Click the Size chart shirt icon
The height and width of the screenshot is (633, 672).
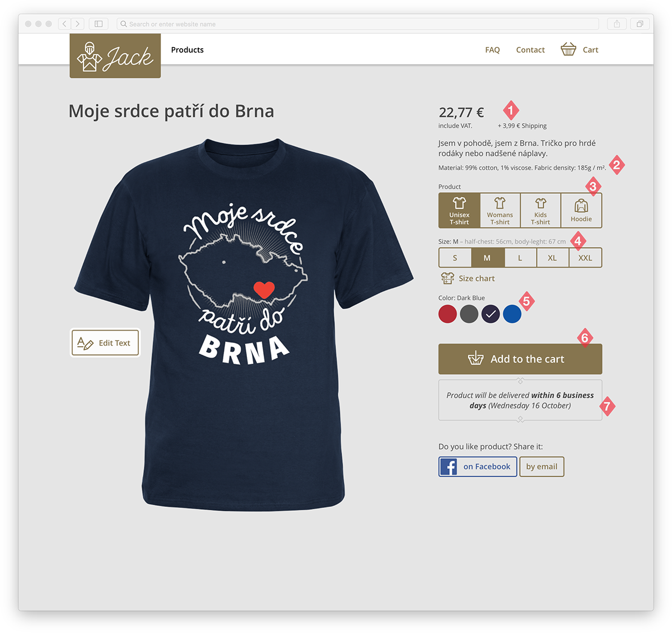click(447, 278)
